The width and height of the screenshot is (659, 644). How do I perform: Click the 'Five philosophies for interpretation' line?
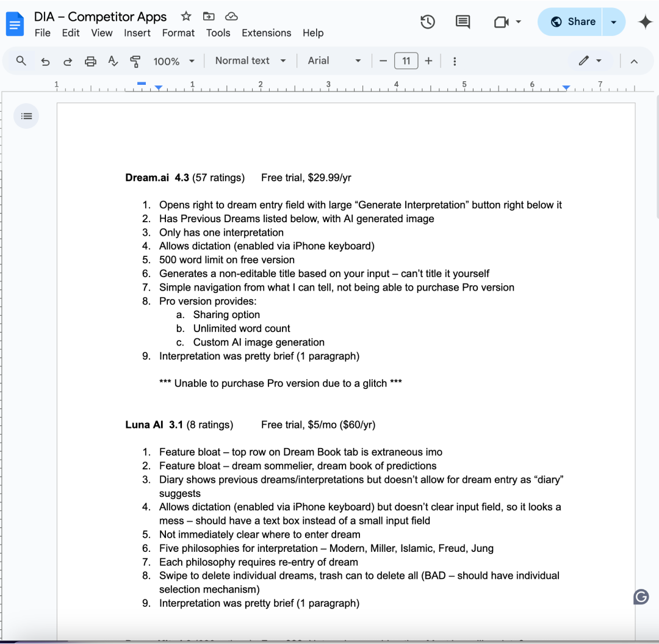tap(326, 548)
